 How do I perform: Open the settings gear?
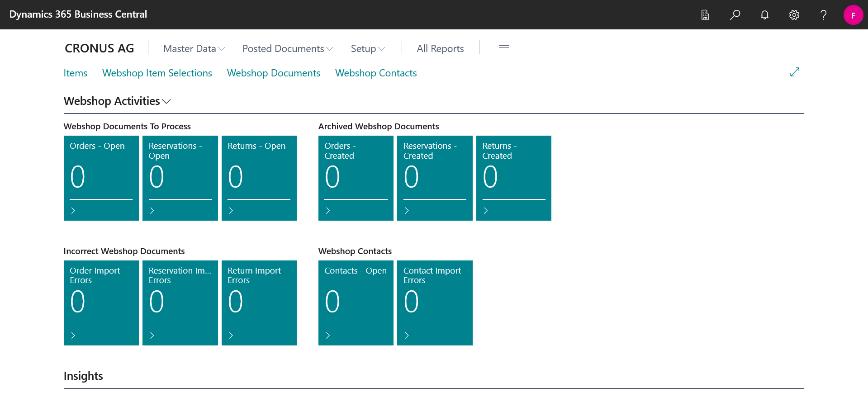point(794,15)
